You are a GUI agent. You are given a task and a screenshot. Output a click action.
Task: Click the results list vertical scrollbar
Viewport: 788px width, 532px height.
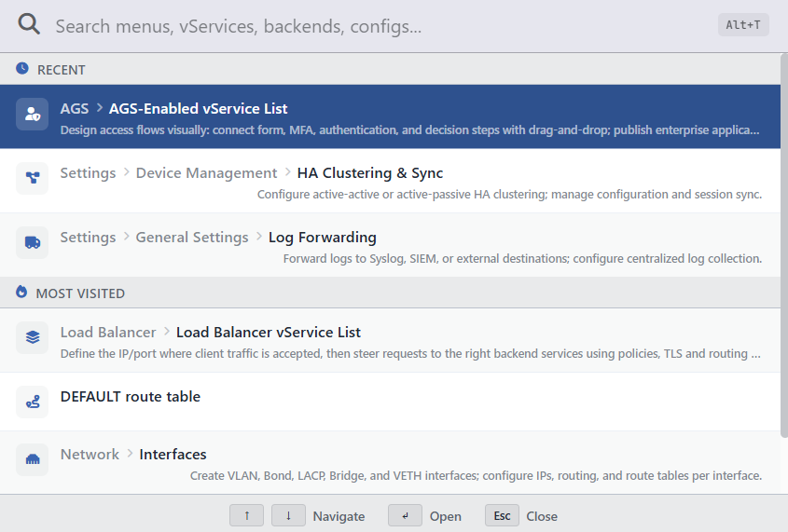pos(784,245)
